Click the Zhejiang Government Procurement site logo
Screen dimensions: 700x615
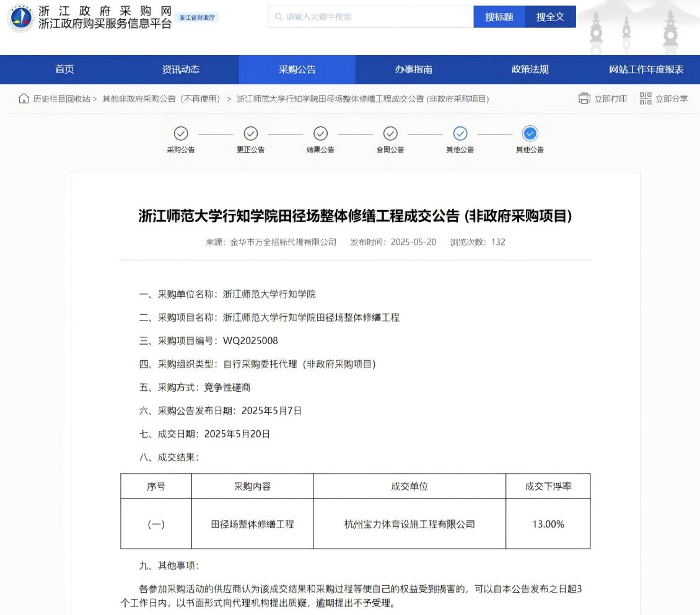coord(21,17)
